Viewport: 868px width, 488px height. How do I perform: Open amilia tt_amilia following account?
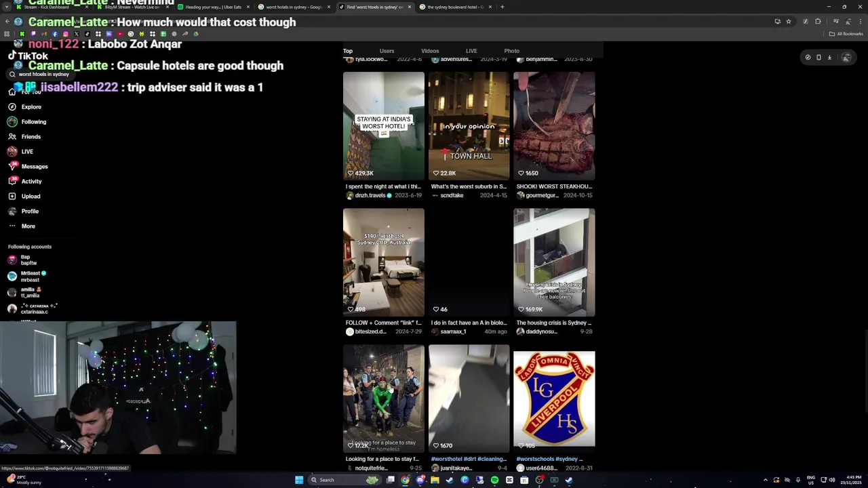coord(24,292)
